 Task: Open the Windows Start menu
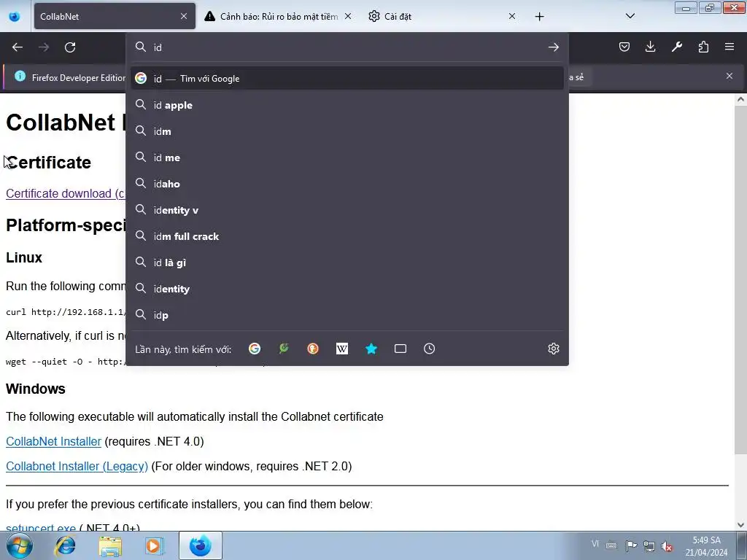pos(20,545)
